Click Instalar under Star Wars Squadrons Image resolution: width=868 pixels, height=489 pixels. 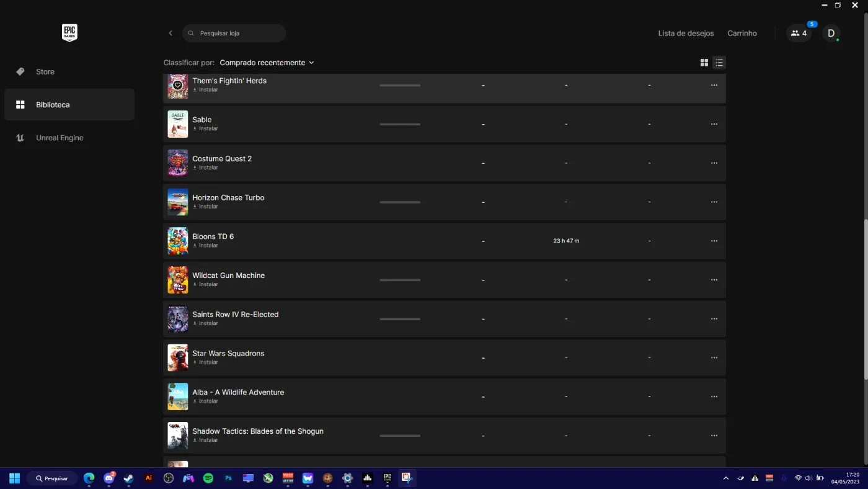pos(205,362)
